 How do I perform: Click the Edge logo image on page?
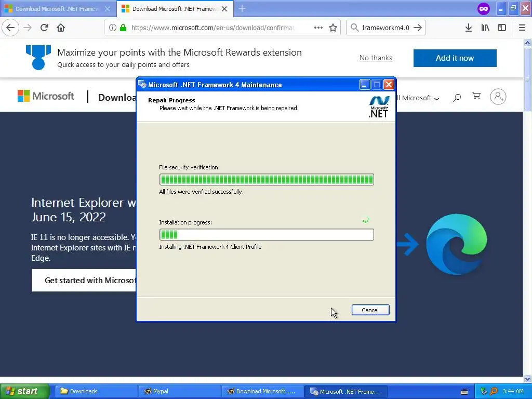pos(456,244)
